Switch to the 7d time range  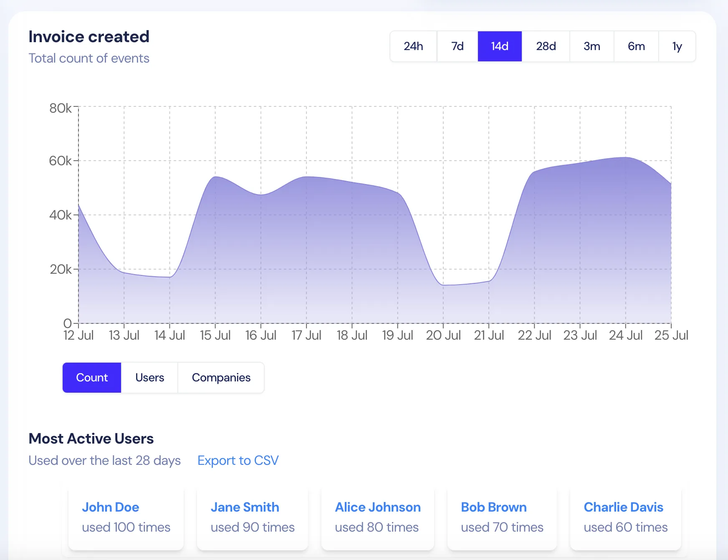pyautogui.click(x=457, y=46)
